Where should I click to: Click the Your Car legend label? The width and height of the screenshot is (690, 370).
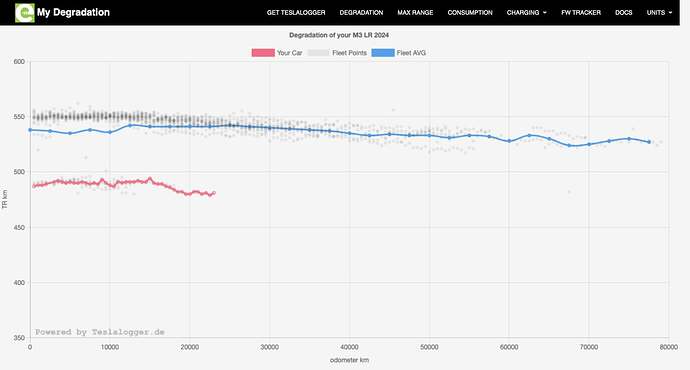(290, 53)
